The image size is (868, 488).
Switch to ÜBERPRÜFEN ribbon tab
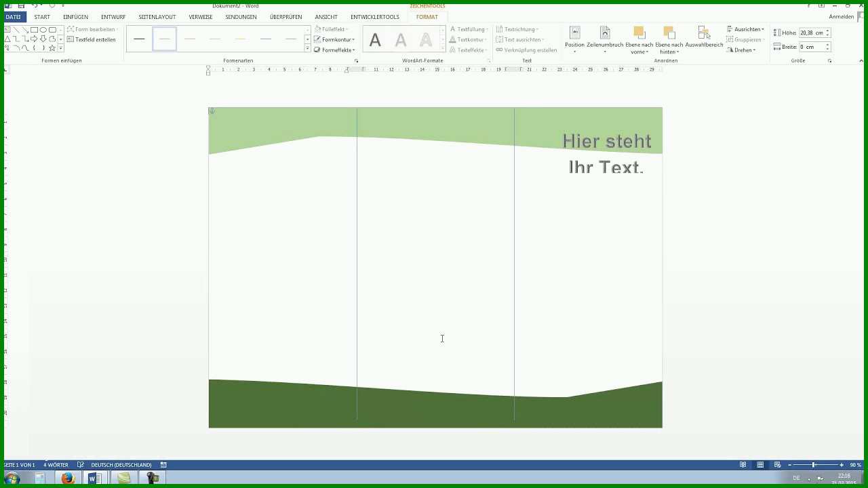tap(285, 17)
